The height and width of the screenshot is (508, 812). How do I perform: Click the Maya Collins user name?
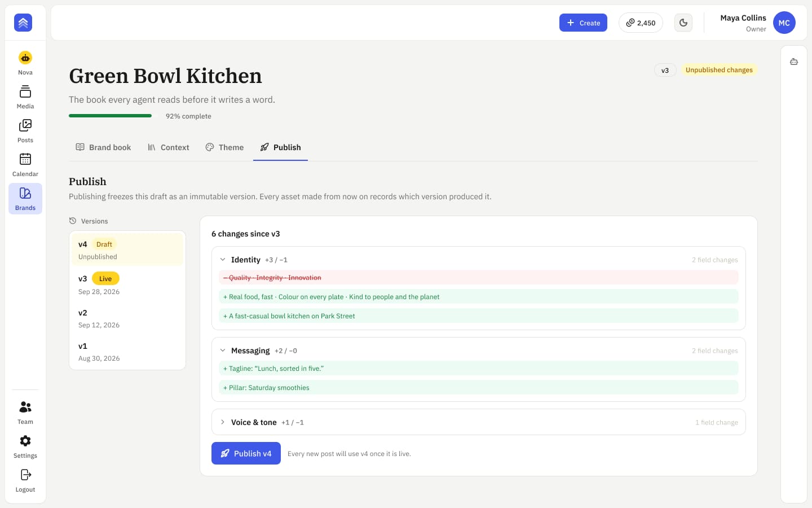[x=743, y=18]
